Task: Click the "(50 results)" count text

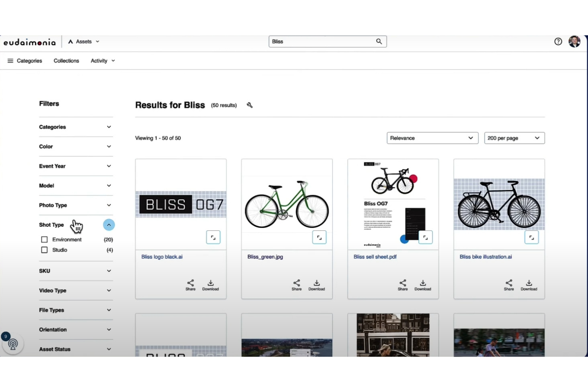Action: click(224, 105)
